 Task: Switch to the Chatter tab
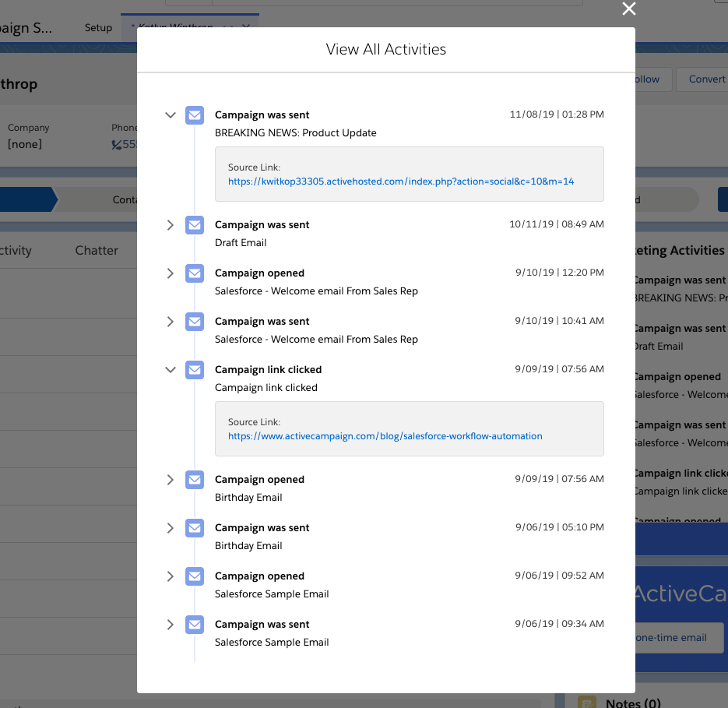97,250
